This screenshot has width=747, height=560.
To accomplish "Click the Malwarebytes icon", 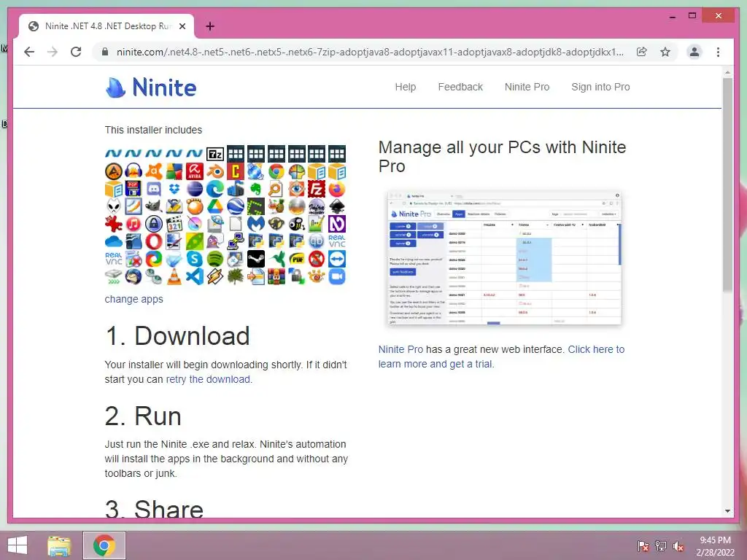I will (255, 224).
